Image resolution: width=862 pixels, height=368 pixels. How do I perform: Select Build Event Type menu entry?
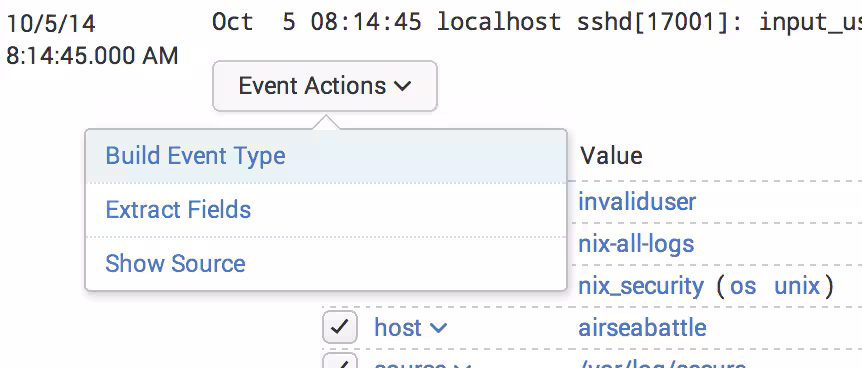[325, 156]
